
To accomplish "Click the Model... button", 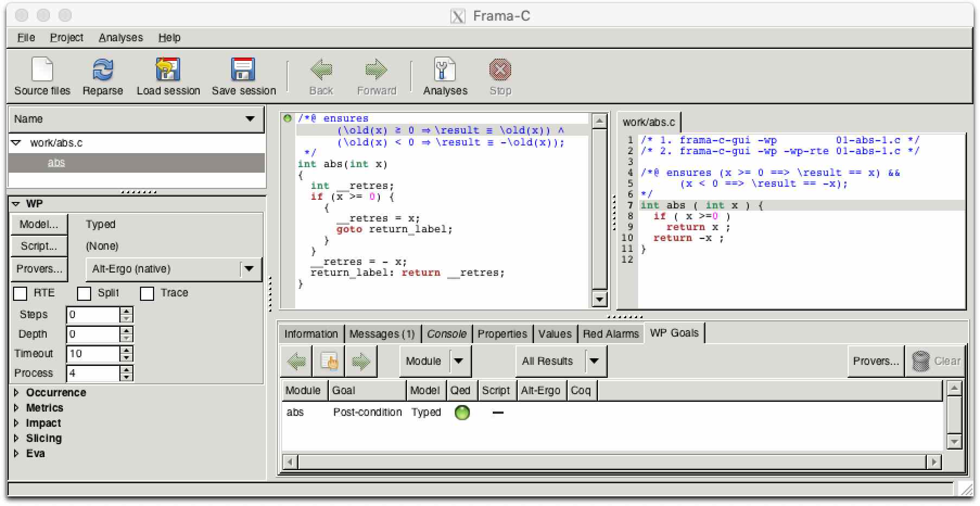I will click(x=39, y=224).
